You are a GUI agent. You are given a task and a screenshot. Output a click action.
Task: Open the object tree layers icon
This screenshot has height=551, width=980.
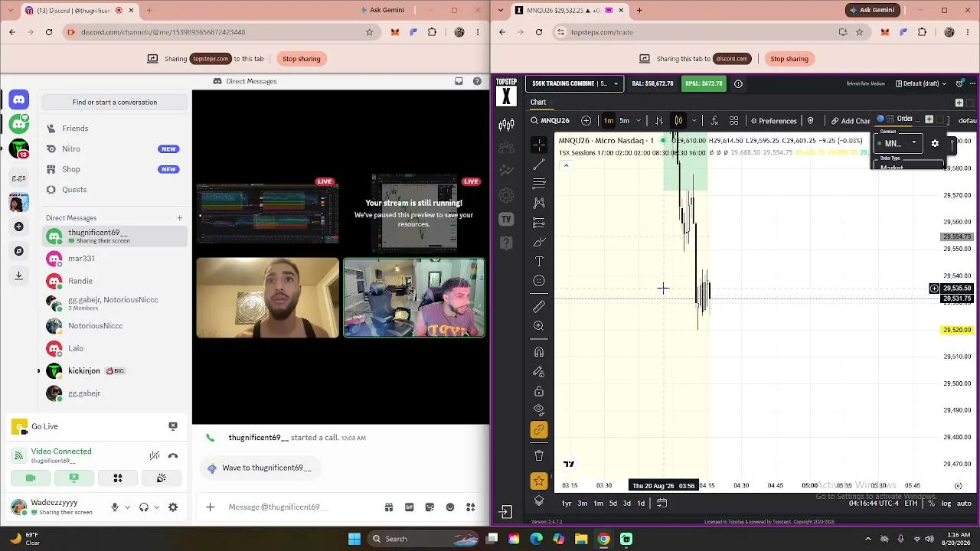pos(539,501)
